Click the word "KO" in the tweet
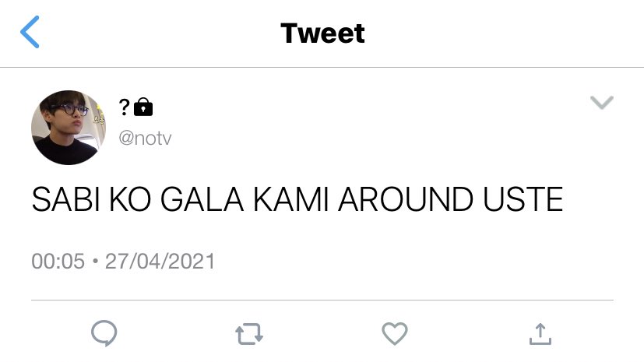Viewport: 644px width, 362px height. (130, 199)
